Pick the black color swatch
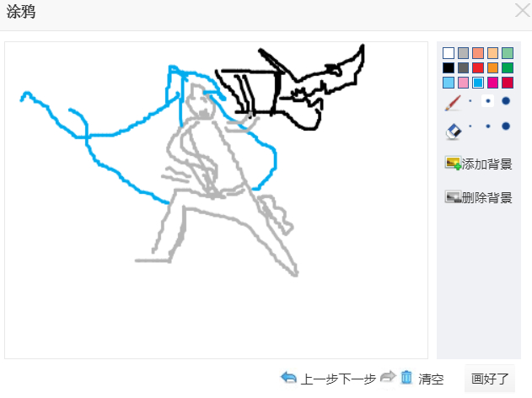This screenshot has height=398, width=532. click(449, 67)
